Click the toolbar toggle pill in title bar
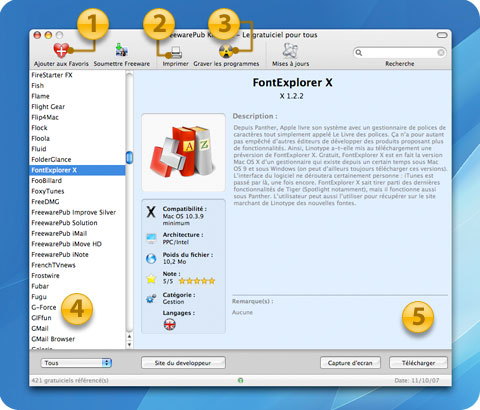This screenshot has width=480, height=410. point(442,35)
